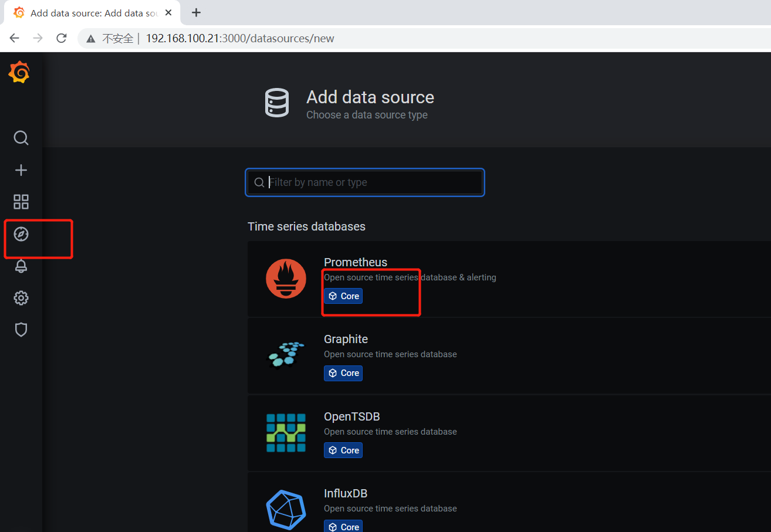
Task: Open the Alerting bell icon
Action: click(21, 266)
